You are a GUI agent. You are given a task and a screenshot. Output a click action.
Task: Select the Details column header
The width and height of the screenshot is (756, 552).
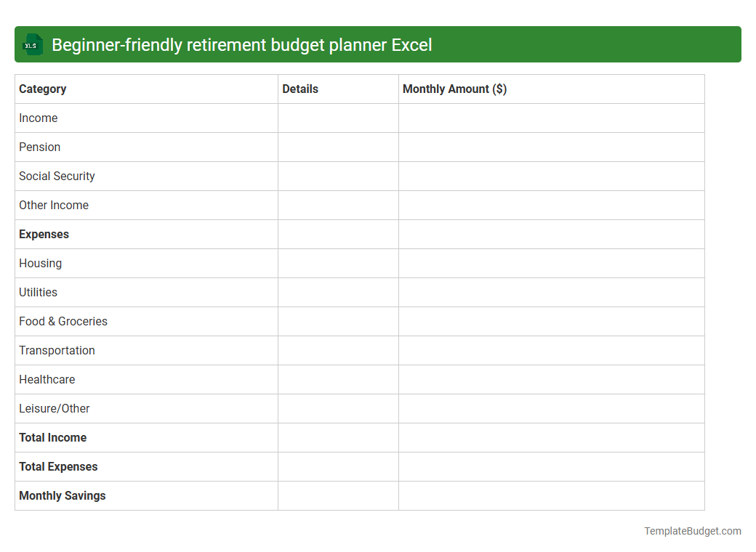point(299,89)
